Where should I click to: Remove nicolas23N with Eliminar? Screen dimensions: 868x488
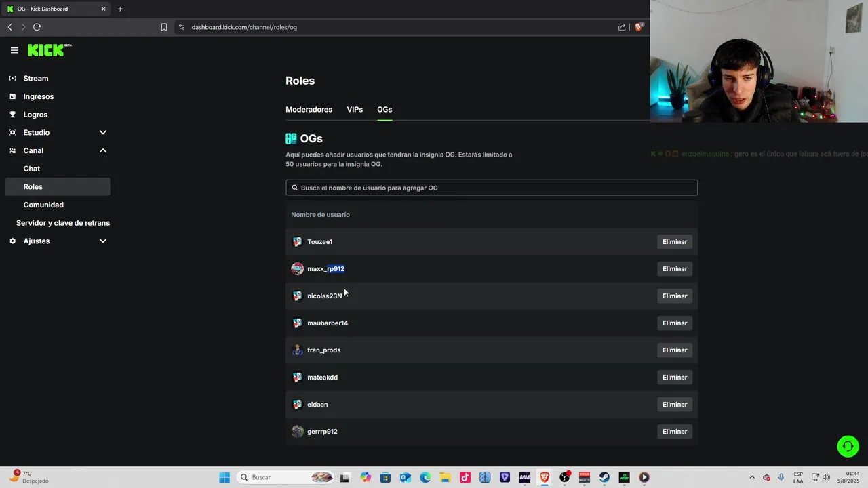[x=675, y=296]
